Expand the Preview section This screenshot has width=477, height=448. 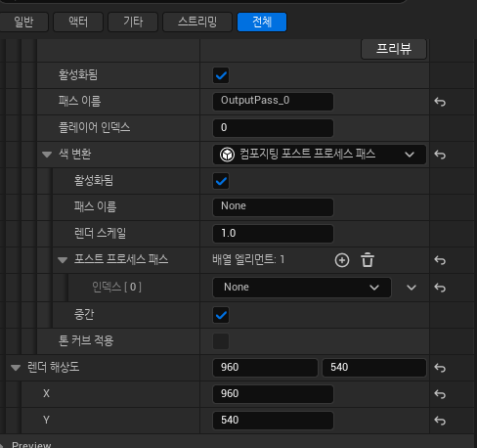click(x=2, y=445)
